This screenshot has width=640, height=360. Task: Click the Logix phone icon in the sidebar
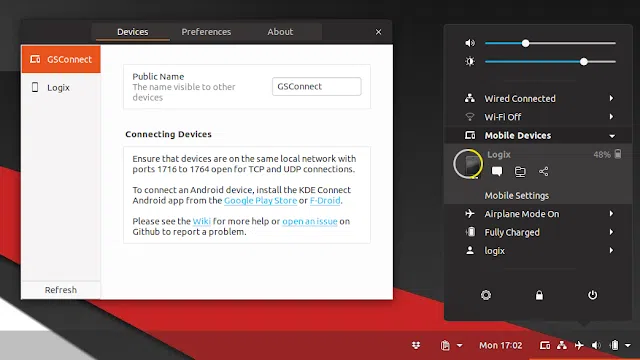click(x=35, y=87)
